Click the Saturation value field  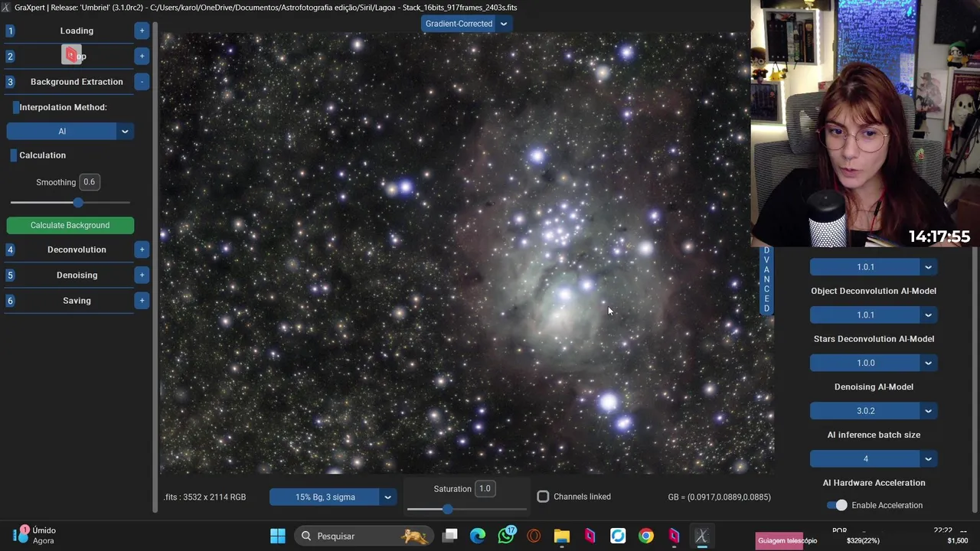[485, 488]
